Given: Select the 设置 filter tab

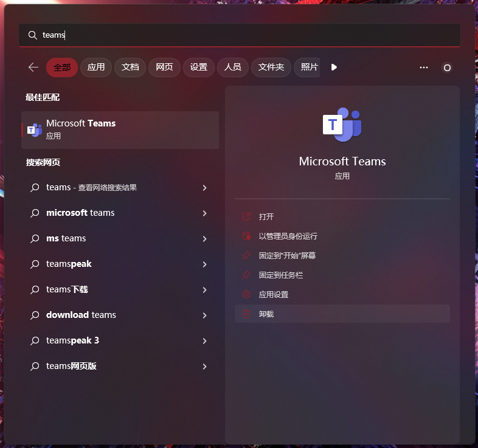Looking at the screenshot, I should coord(199,67).
